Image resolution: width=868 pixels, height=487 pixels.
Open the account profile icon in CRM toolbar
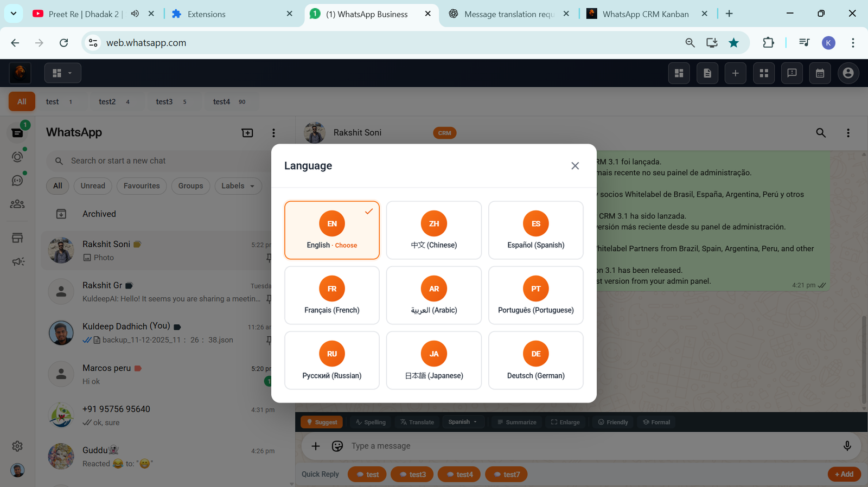848,73
